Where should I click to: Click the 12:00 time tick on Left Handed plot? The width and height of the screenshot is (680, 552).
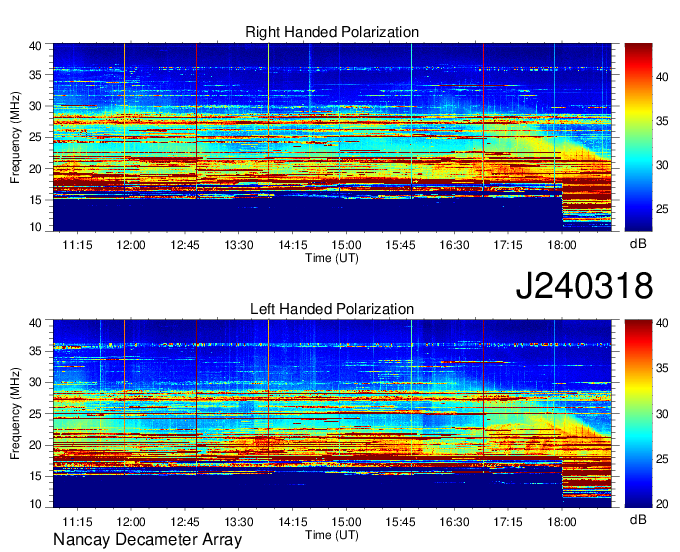131,522
